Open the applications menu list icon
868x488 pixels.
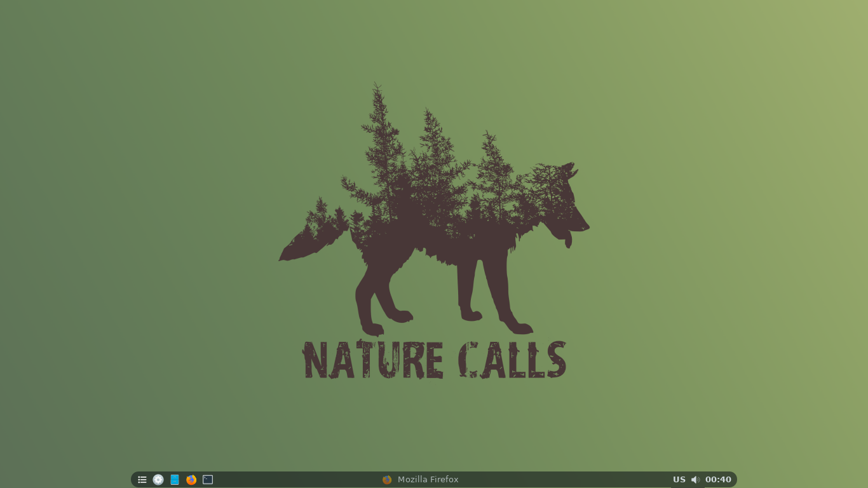[x=142, y=480]
